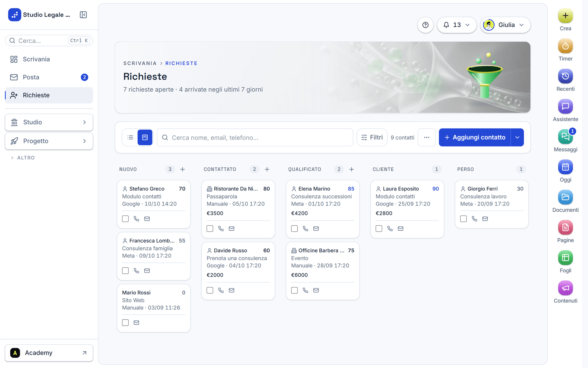Go to Scrivania in sidebar

pyautogui.click(x=49, y=59)
